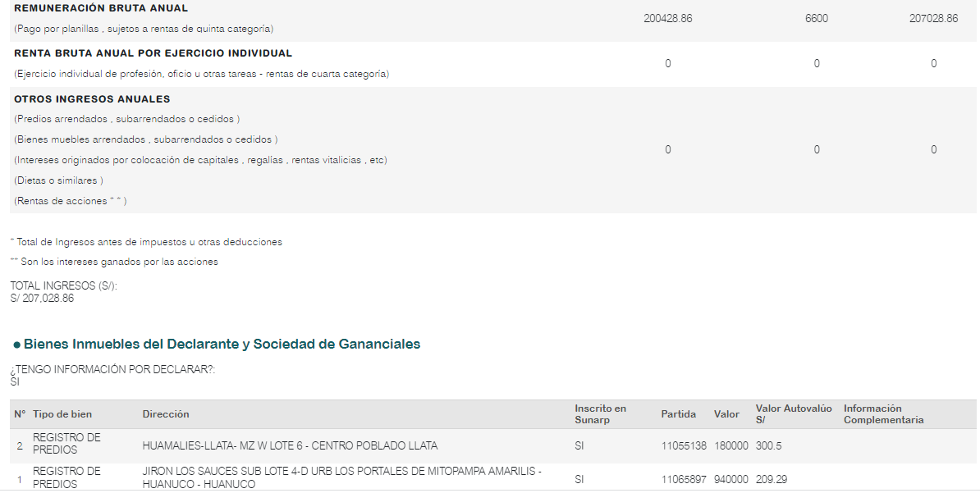Select the bullet icon before Bienes Inmuebles heading
Image resolution: width=980 pixels, height=493 pixels.
coord(17,345)
